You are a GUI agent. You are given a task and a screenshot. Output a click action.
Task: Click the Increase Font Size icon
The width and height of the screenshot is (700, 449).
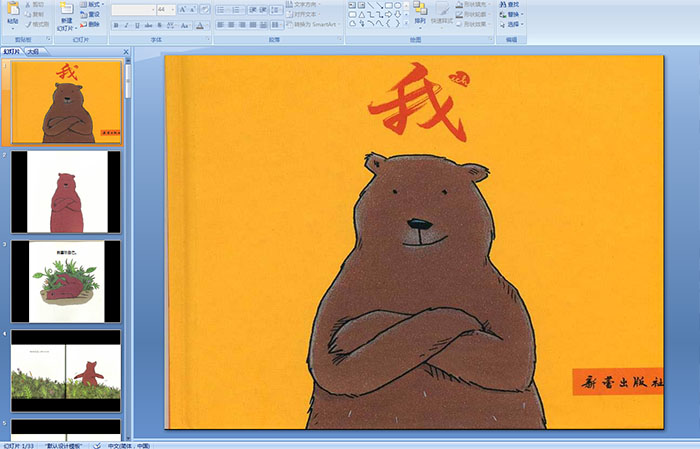pos(183,9)
